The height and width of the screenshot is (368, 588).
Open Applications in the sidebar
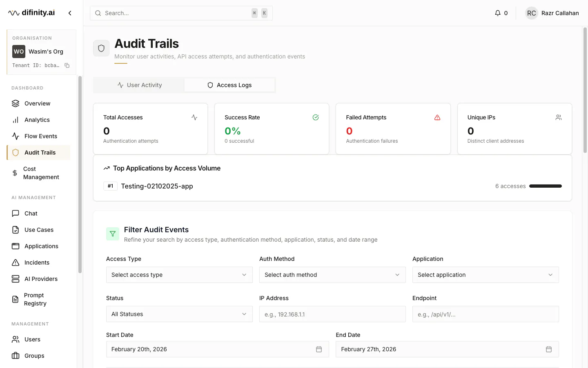click(x=39, y=246)
